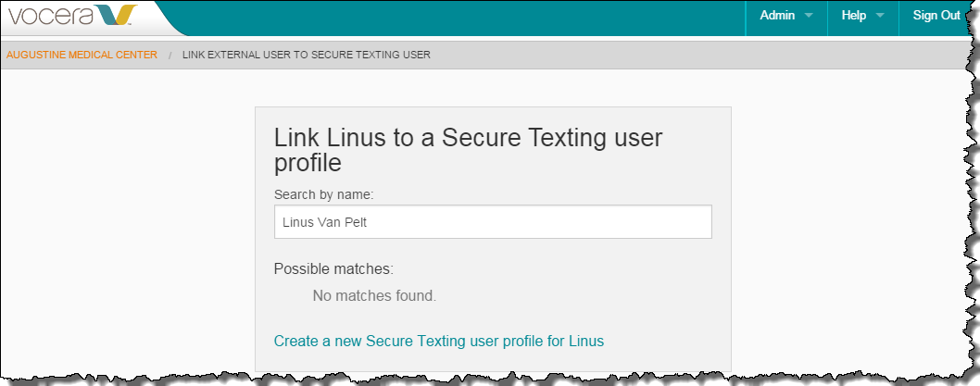The height and width of the screenshot is (386, 980).
Task: Open the Admin menu
Action: (777, 16)
